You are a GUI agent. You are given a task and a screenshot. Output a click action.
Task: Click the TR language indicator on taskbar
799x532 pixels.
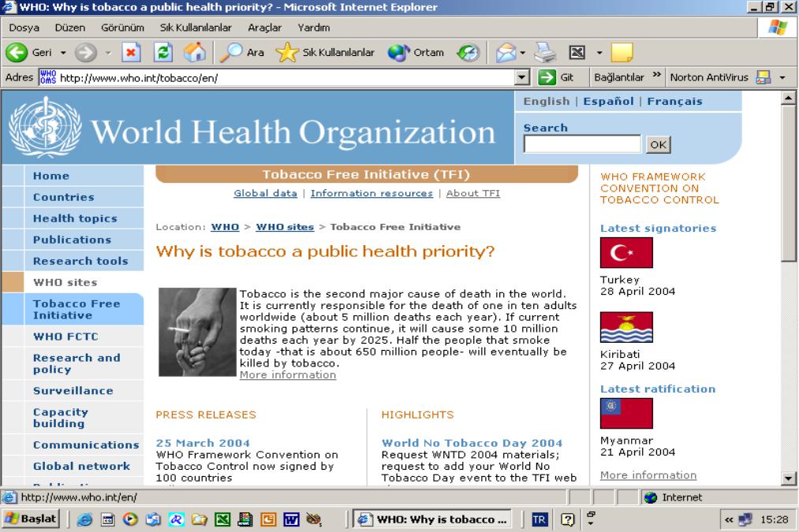pyautogui.click(x=540, y=519)
